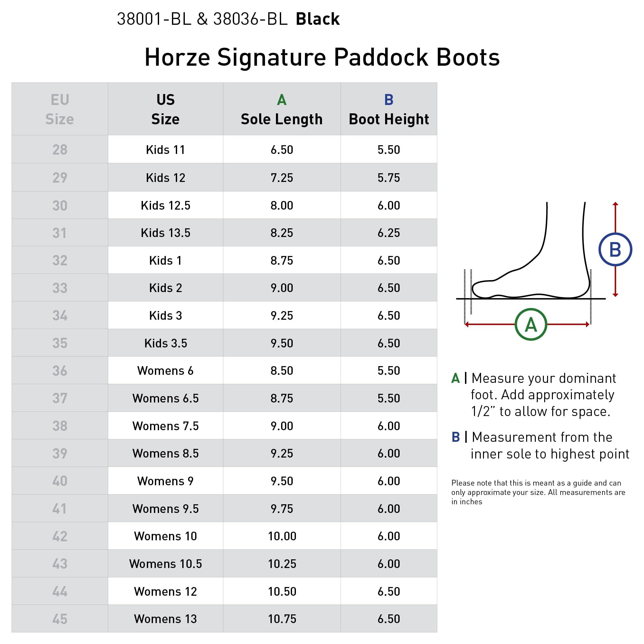Click the green circled A icon
Image resolution: width=644 pixels, height=644 pixels.
(531, 324)
